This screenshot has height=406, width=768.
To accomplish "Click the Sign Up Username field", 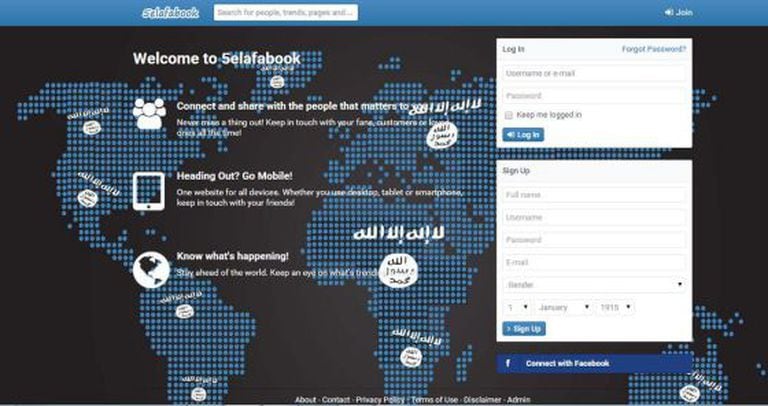I will pos(594,217).
